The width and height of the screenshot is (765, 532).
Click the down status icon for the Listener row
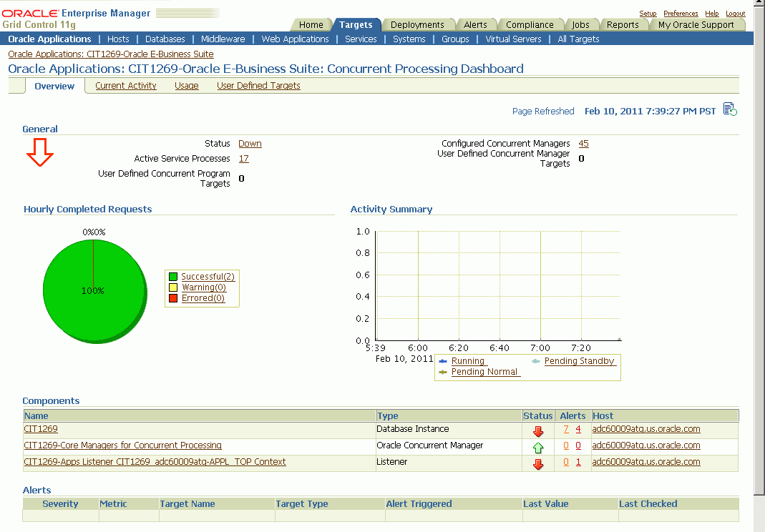[538, 464]
